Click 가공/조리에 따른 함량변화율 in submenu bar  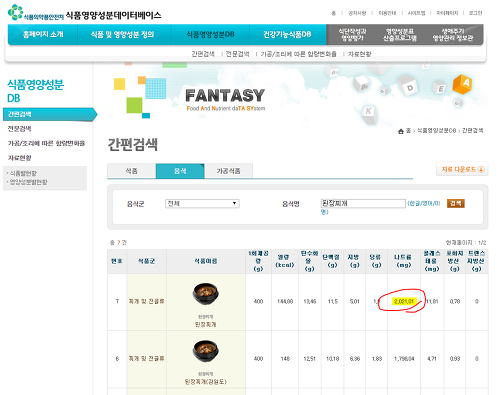click(x=298, y=54)
